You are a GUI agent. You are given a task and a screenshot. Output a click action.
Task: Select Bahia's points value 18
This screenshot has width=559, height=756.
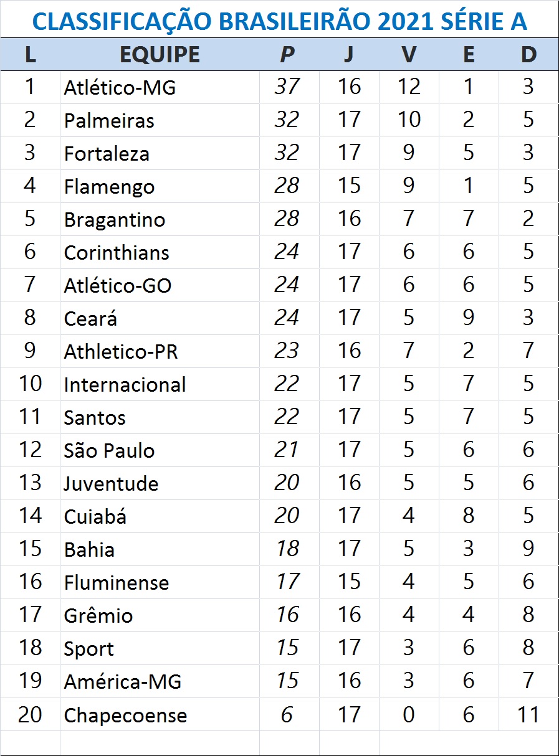click(287, 549)
